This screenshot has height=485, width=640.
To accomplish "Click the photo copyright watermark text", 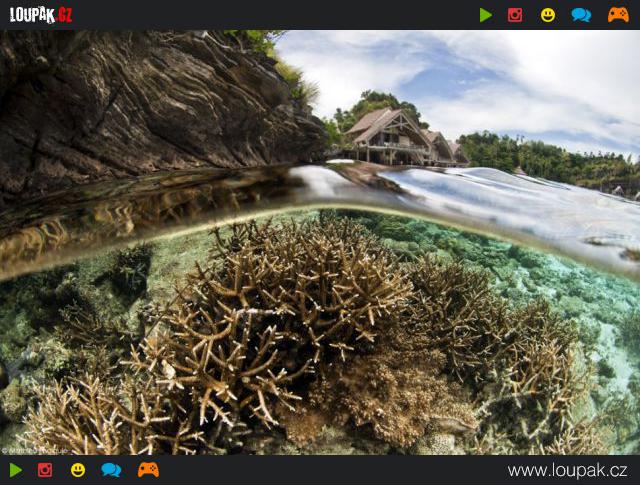I will tap(35, 450).
